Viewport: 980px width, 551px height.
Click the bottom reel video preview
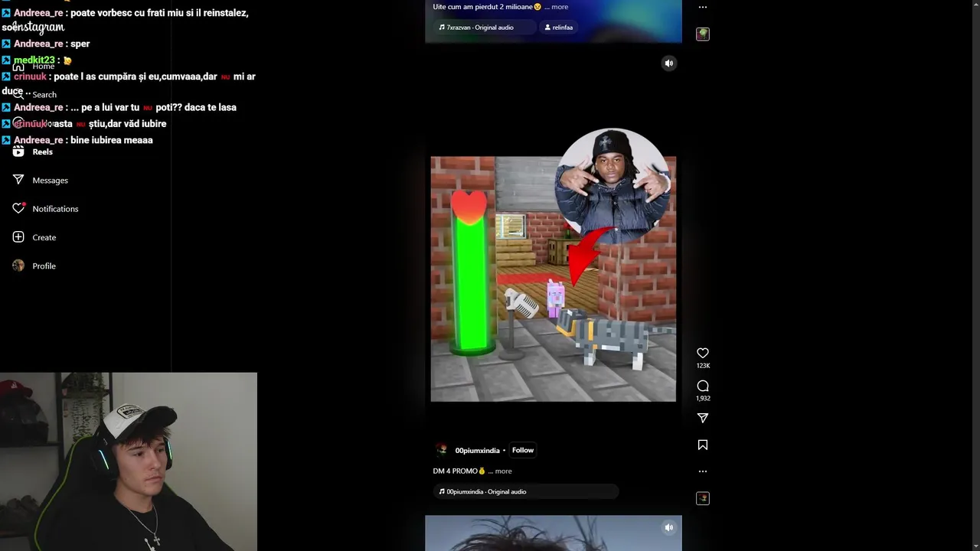[554, 533]
